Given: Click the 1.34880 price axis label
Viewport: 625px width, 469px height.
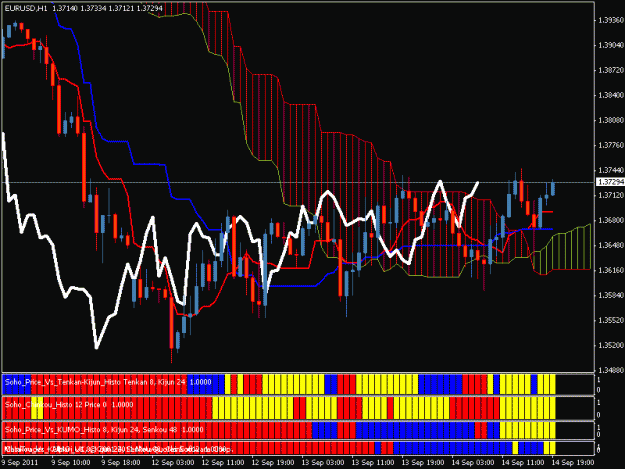Looking at the screenshot, I should pos(611,370).
